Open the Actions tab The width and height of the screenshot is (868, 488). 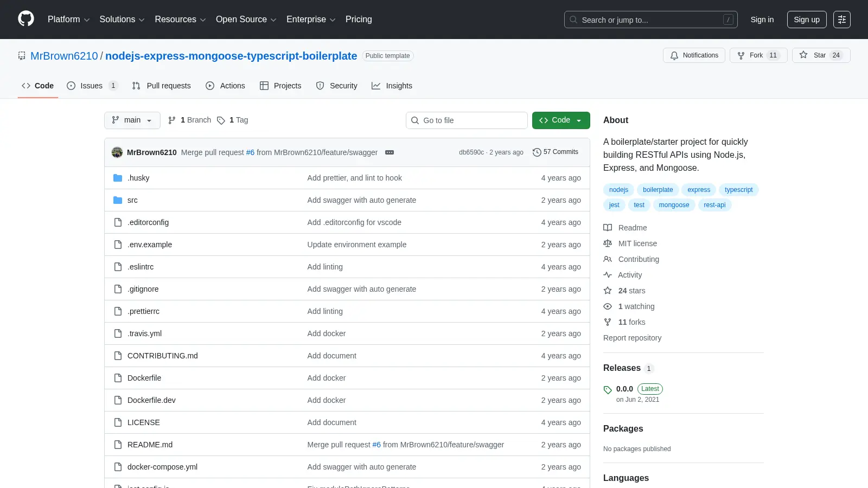pyautogui.click(x=225, y=86)
